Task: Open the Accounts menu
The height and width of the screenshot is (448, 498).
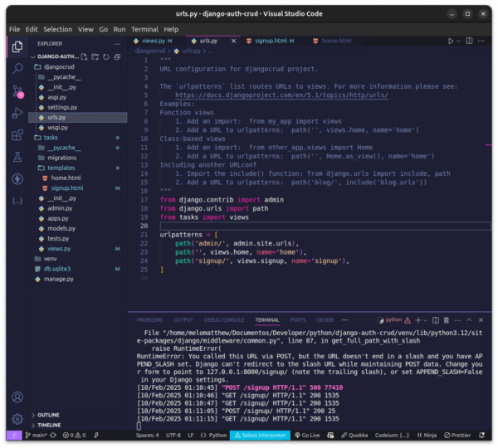Action: [x=17, y=397]
